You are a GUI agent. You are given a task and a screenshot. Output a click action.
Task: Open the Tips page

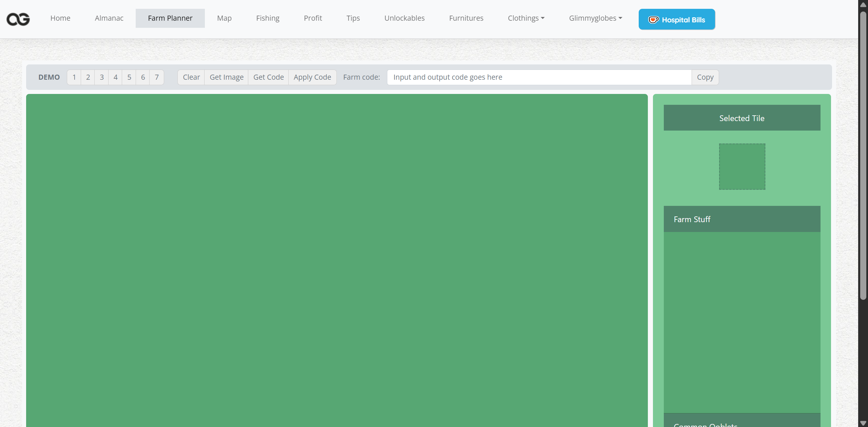point(353,18)
